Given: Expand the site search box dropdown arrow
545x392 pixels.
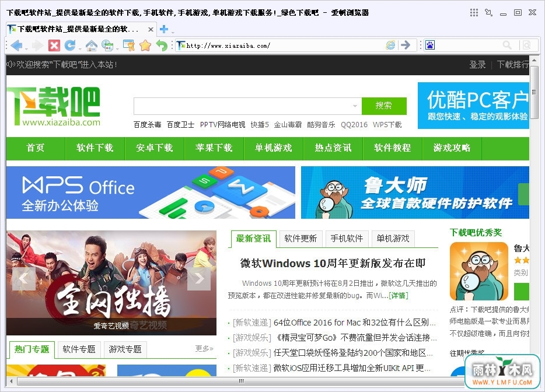Looking at the screenshot, I should (x=355, y=106).
